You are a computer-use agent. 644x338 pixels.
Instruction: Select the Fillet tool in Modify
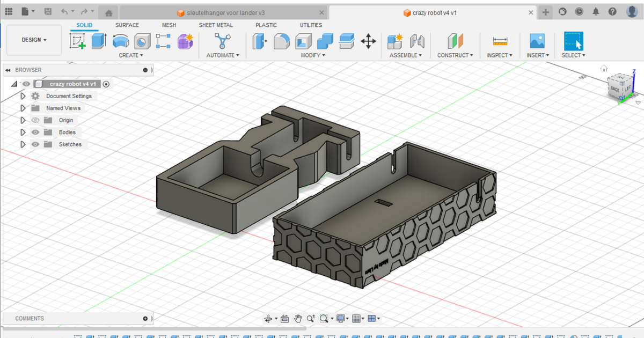tap(282, 40)
